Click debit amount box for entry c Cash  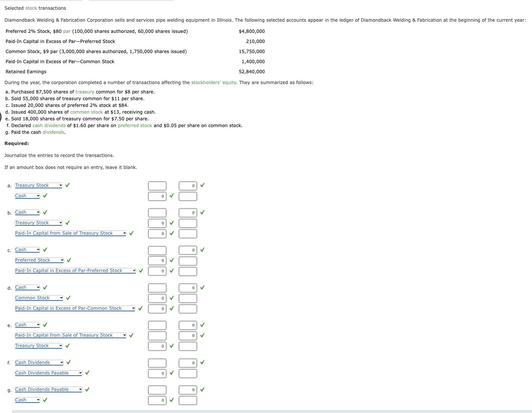point(157,250)
